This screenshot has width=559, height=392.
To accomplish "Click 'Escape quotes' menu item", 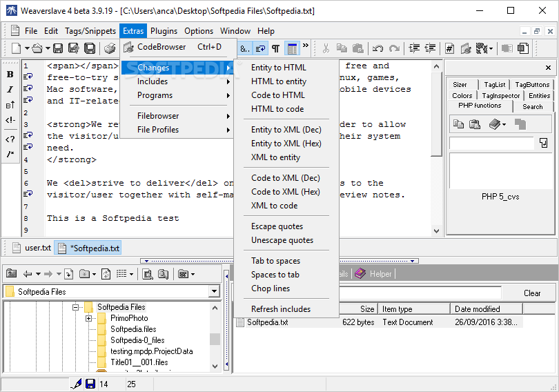I will [286, 226].
